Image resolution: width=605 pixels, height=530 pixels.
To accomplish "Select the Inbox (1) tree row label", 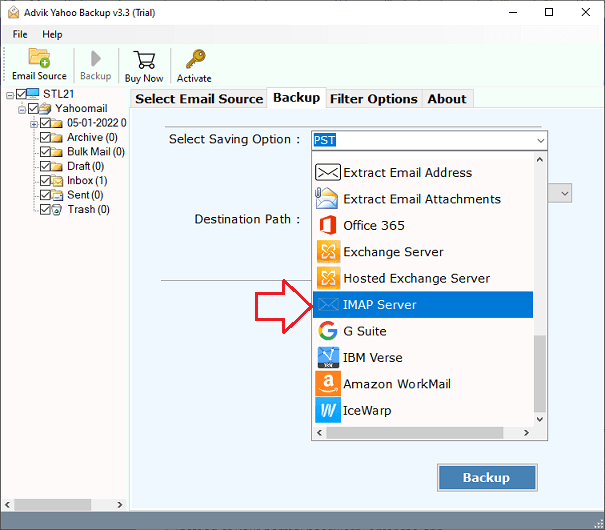I will 87,181.
